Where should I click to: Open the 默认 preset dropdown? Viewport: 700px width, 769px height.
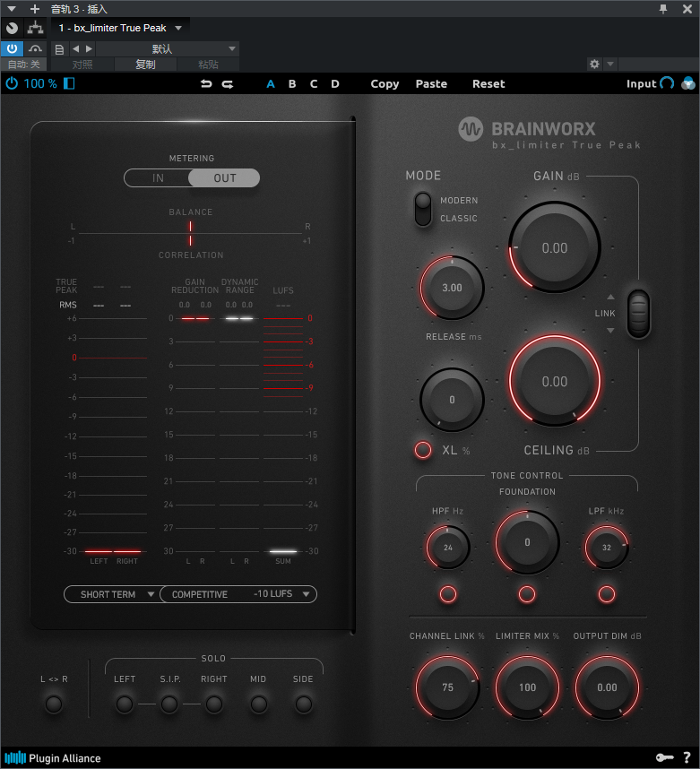click(167, 48)
